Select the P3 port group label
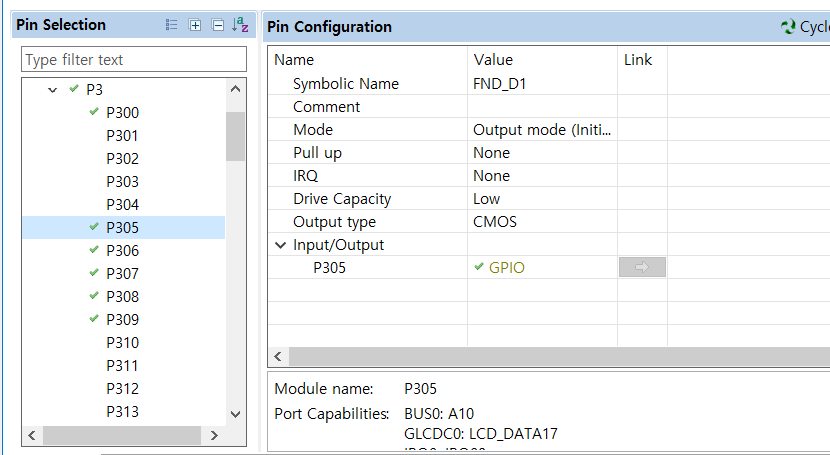 (x=94, y=90)
